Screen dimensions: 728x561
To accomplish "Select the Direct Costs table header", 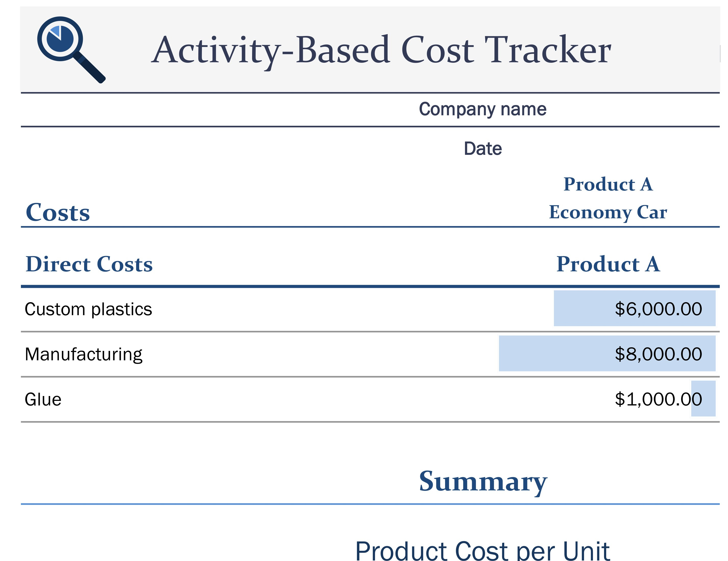I will pos(89,264).
